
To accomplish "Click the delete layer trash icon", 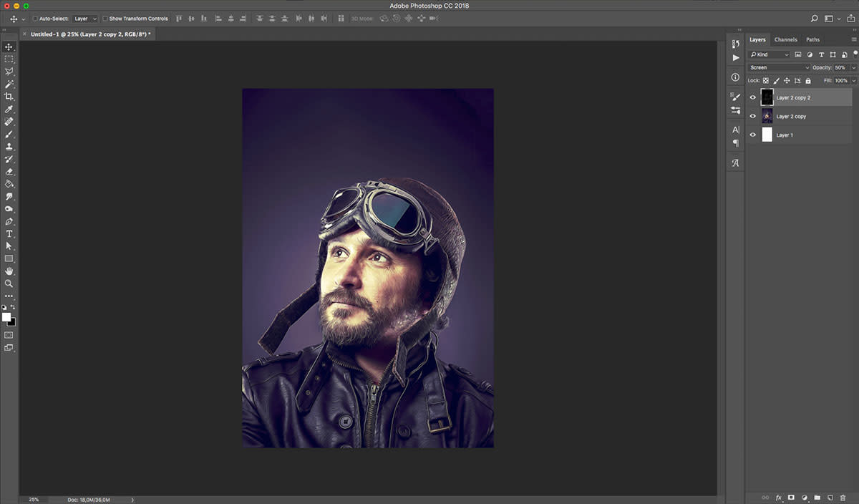I will click(843, 497).
